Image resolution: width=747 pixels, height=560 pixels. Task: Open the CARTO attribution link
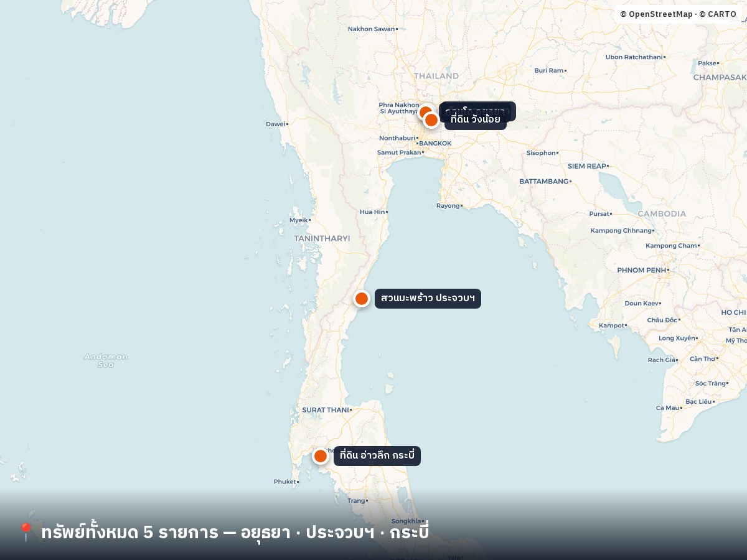click(x=718, y=14)
